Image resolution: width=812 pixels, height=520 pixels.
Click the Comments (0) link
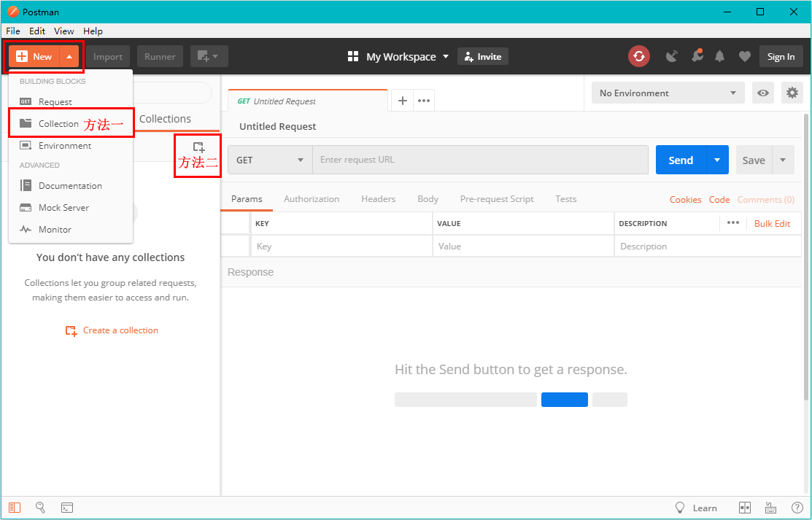tap(766, 199)
